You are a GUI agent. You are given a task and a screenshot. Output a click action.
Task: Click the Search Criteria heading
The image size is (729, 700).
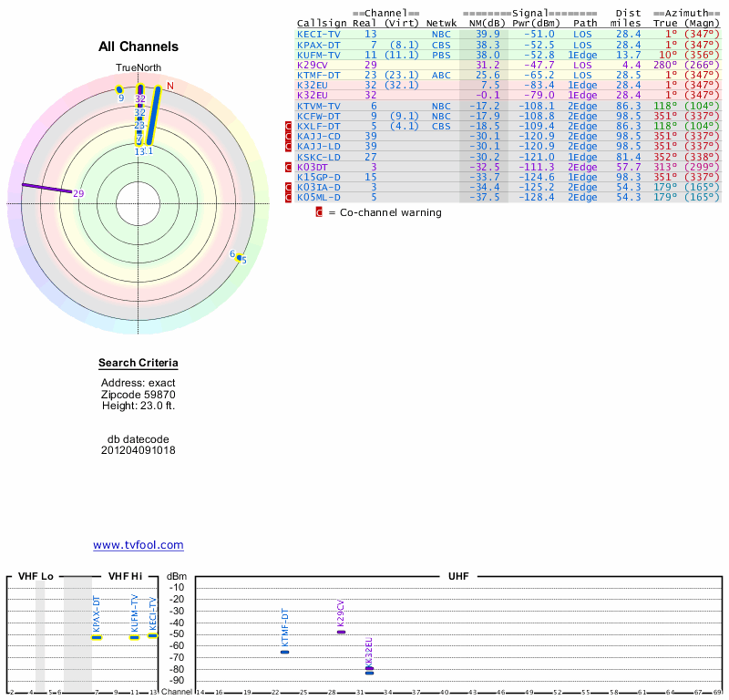[139, 364]
